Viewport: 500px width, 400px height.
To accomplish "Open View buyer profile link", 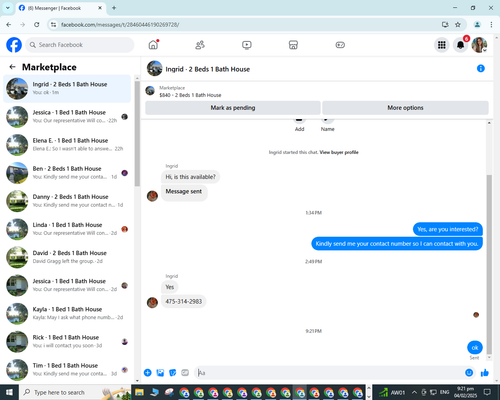I will coord(339,152).
